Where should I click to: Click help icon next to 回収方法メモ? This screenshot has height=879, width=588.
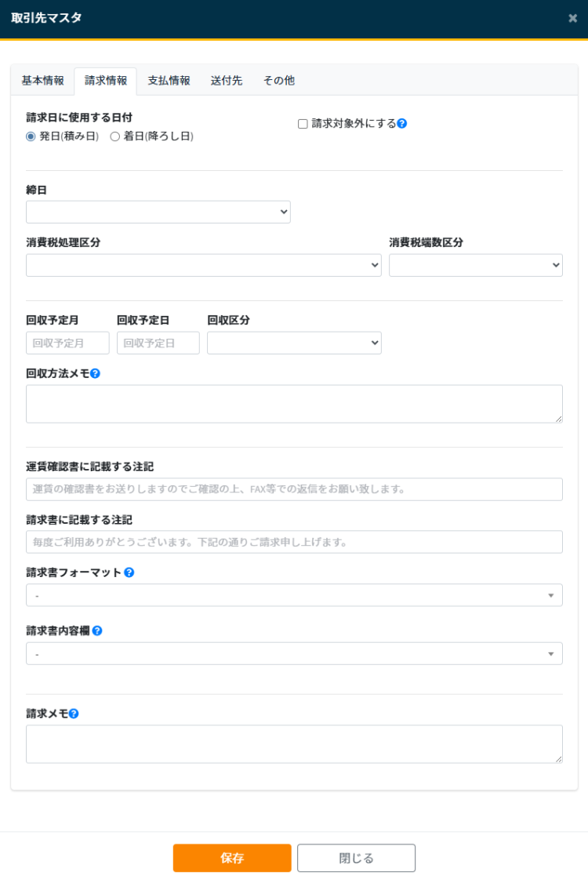click(96, 373)
